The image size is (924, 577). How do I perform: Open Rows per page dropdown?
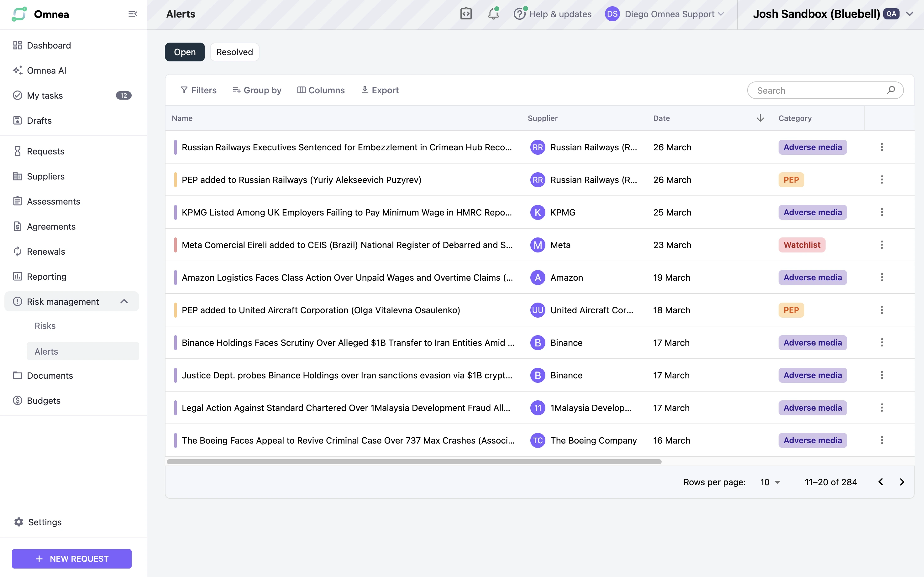tap(770, 482)
